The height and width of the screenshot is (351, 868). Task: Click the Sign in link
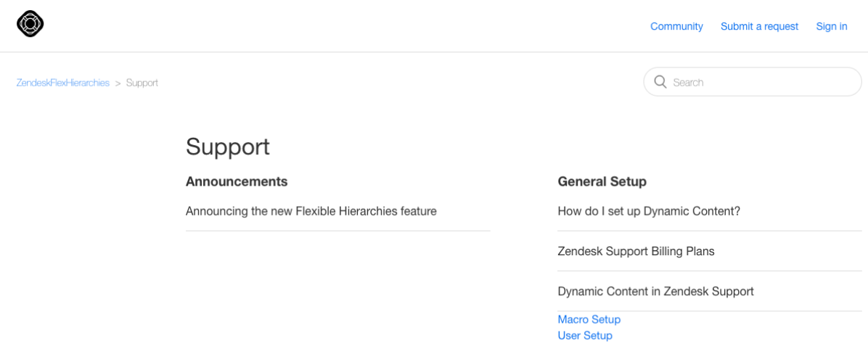pos(832,27)
